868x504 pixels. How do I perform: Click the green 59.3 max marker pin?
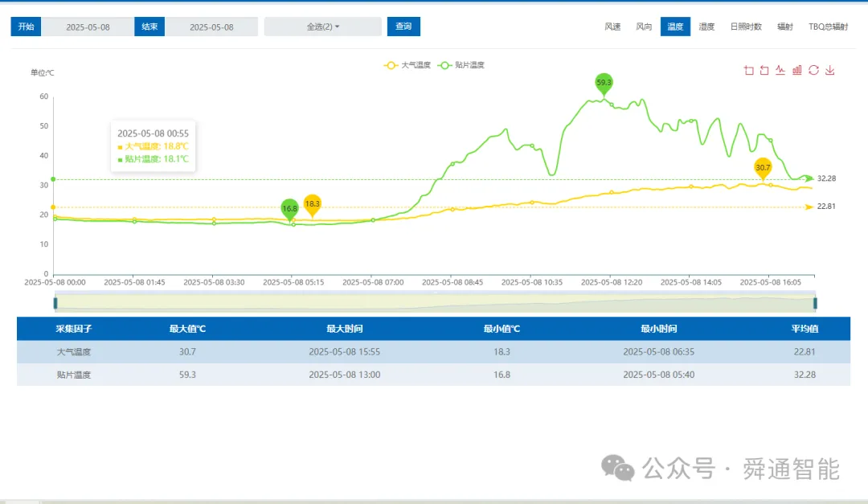click(x=604, y=84)
